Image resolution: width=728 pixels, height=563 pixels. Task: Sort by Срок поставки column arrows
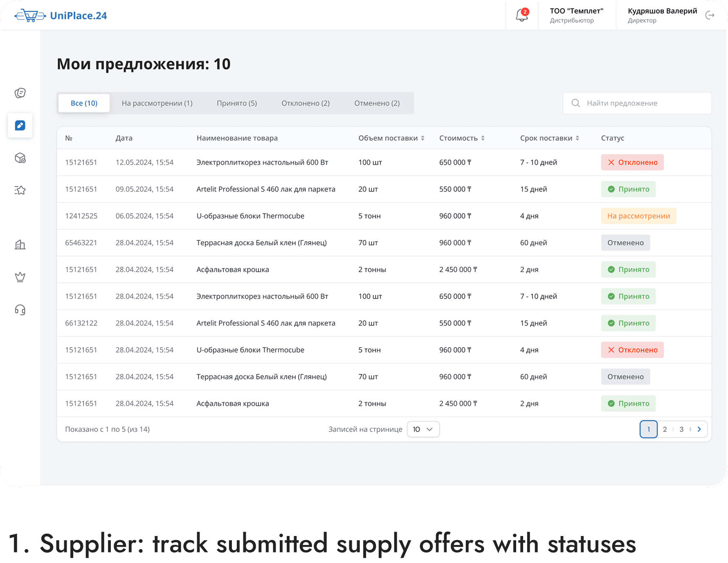click(x=577, y=138)
